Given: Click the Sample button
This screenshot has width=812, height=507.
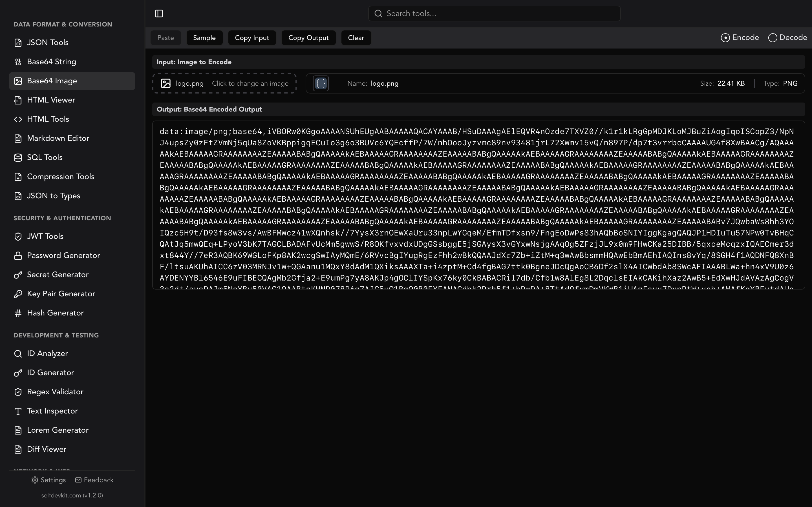Looking at the screenshot, I should tap(205, 37).
